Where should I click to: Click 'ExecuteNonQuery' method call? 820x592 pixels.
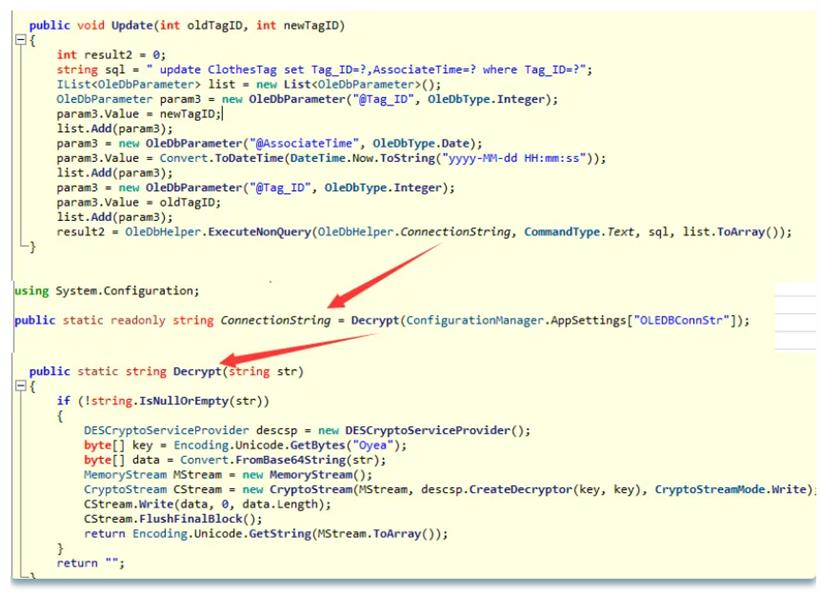coord(259,232)
